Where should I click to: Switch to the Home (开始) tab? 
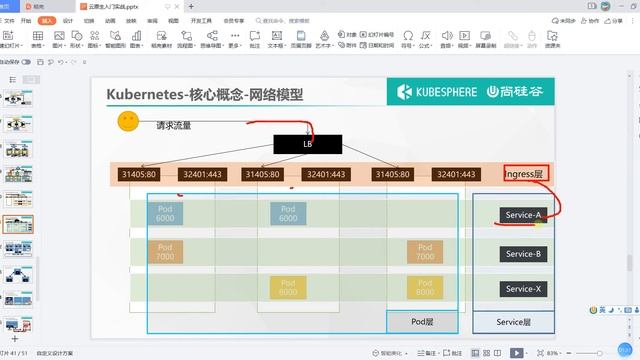coord(26,21)
